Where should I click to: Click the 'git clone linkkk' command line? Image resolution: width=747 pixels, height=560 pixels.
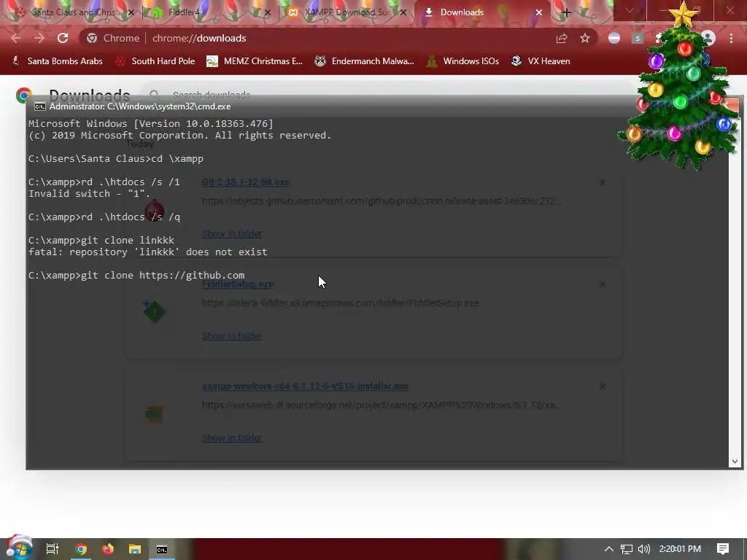101,241
